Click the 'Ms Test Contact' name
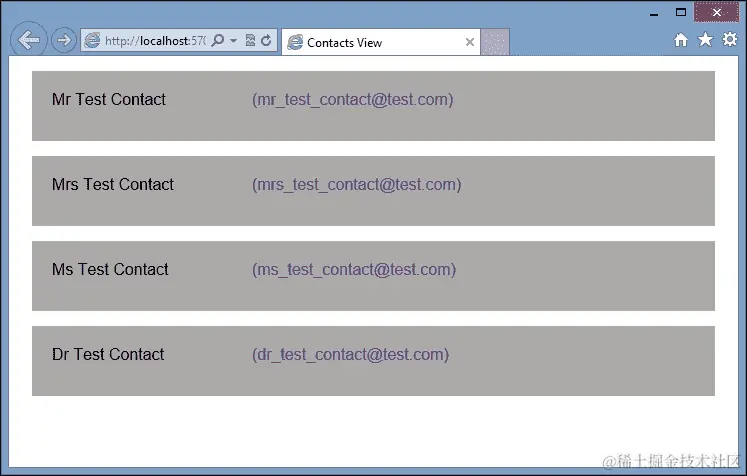The width and height of the screenshot is (747, 476). click(x=110, y=270)
